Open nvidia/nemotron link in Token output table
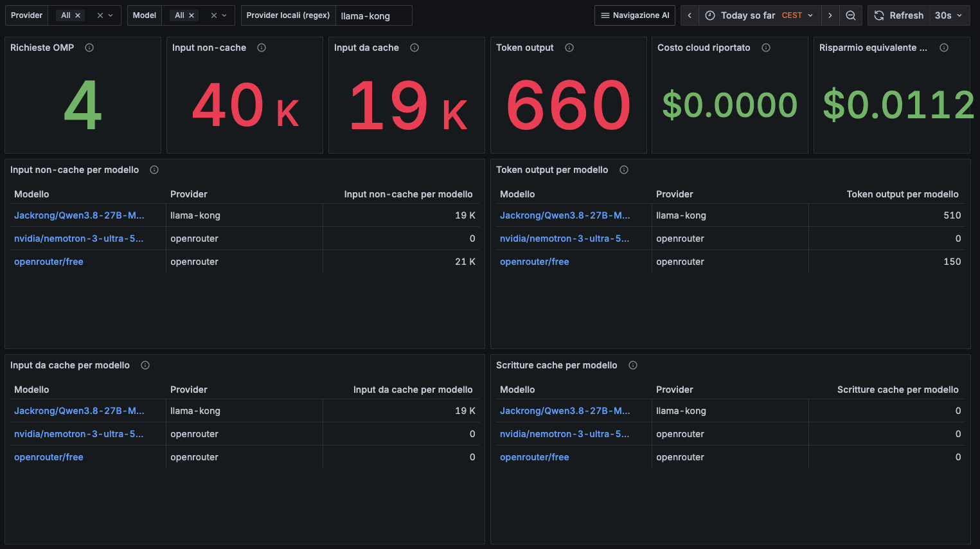Screen dimensions: 980x549 [565, 239]
